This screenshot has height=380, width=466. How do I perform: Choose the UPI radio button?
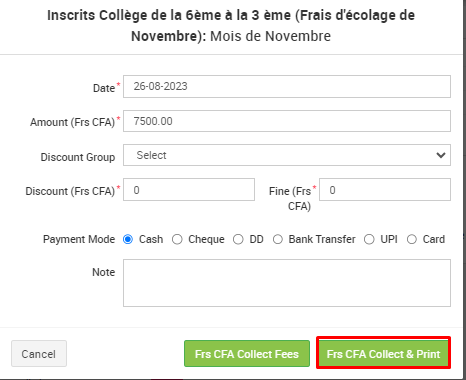(x=369, y=239)
